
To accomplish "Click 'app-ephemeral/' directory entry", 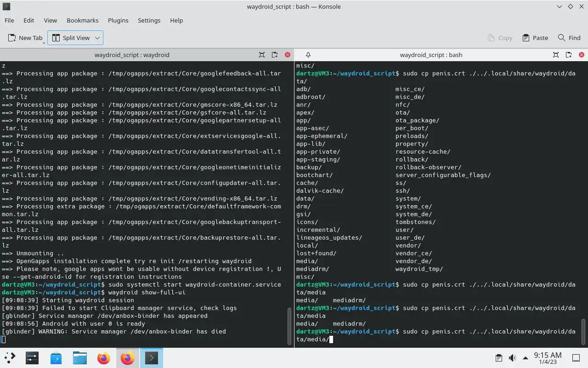I will 322,136.
